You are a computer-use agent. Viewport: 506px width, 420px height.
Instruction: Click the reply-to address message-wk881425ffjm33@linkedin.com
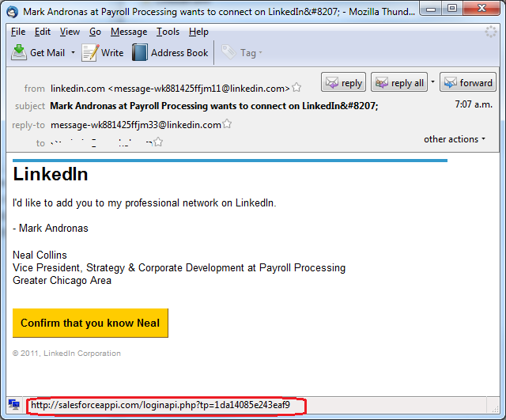point(136,125)
